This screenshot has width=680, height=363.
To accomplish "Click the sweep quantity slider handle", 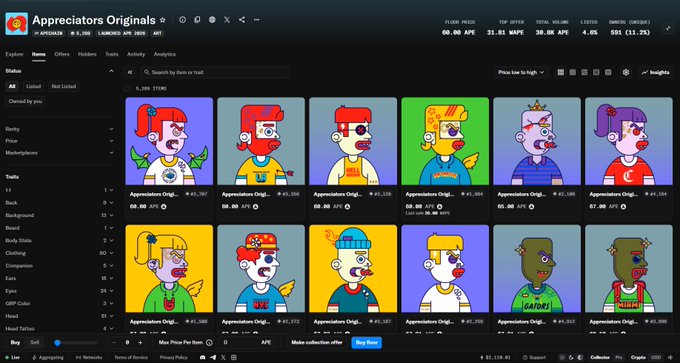I will [x=57, y=343].
